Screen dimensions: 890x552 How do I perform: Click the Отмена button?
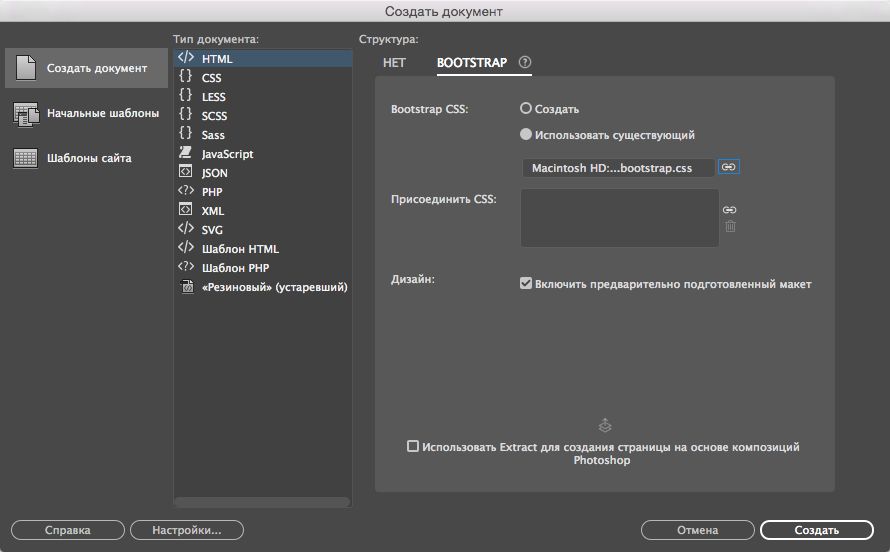(698, 530)
